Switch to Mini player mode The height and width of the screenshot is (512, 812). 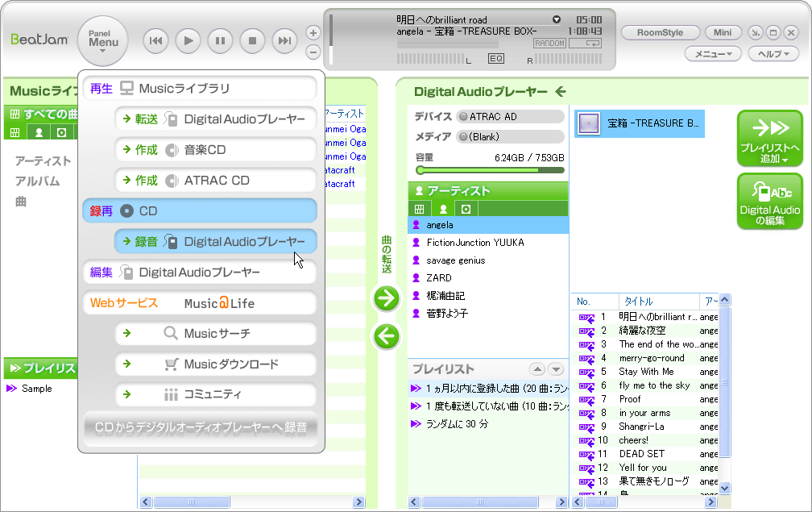point(723,32)
